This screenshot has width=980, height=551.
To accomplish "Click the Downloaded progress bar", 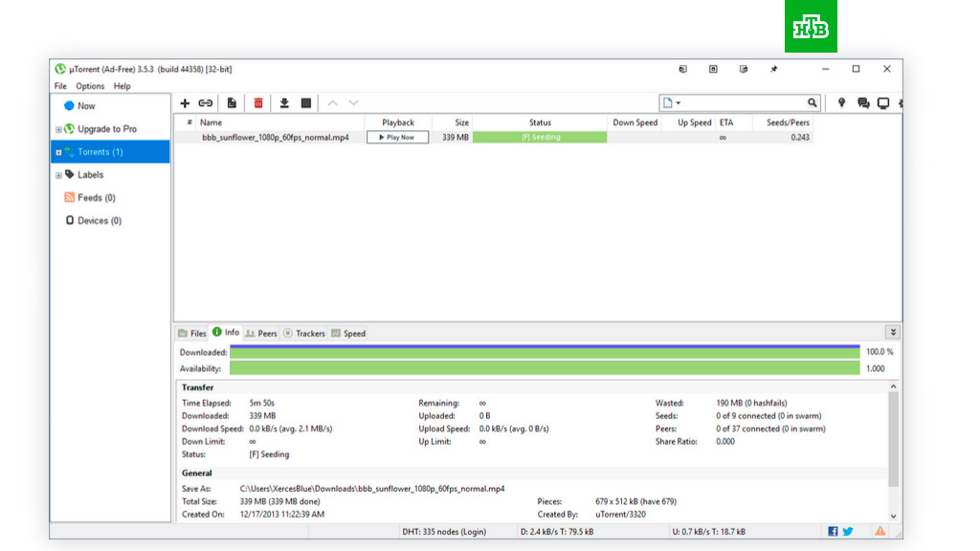I will click(x=545, y=352).
